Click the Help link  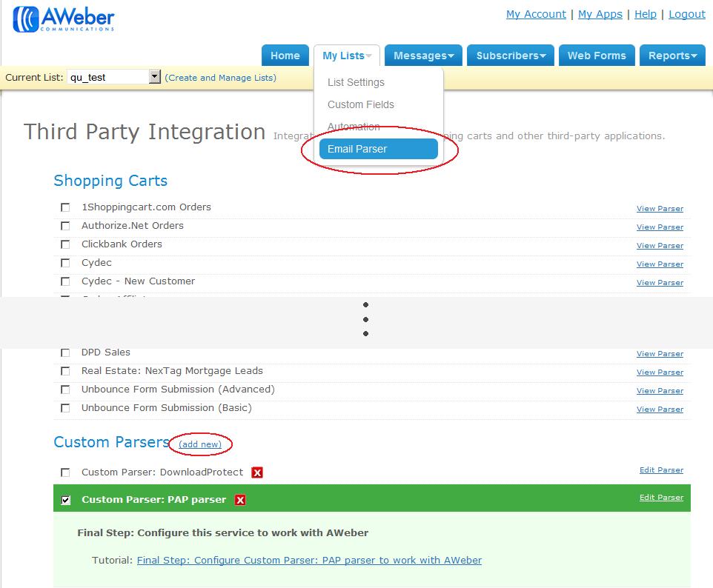pyautogui.click(x=646, y=14)
